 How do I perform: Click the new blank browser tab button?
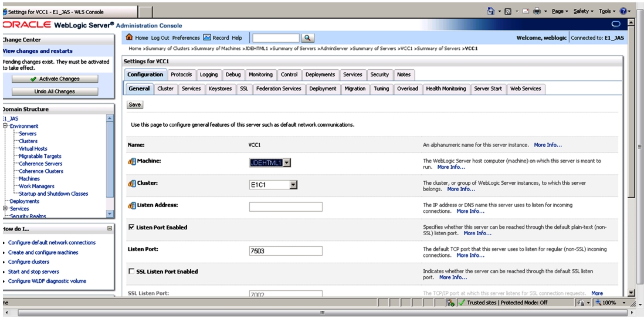tap(146, 12)
